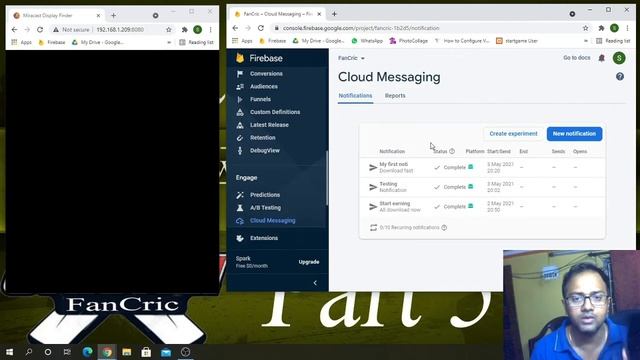Select Cloud Messaging in sidebar
This screenshot has width=640, height=360.
click(272, 220)
